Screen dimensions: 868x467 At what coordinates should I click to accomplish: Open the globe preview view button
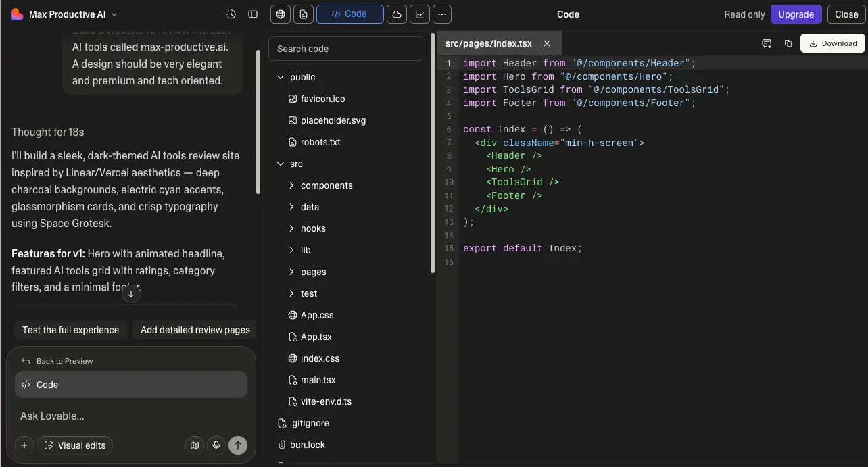pos(281,14)
